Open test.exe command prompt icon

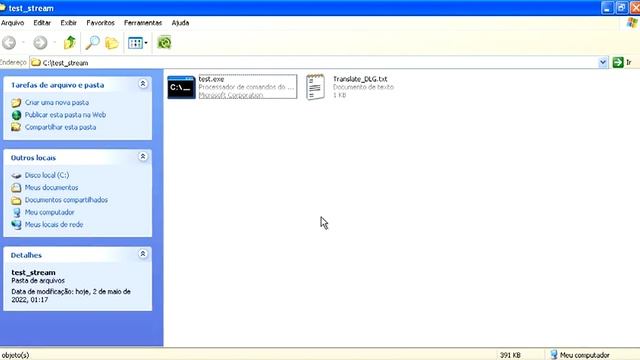tap(181, 87)
